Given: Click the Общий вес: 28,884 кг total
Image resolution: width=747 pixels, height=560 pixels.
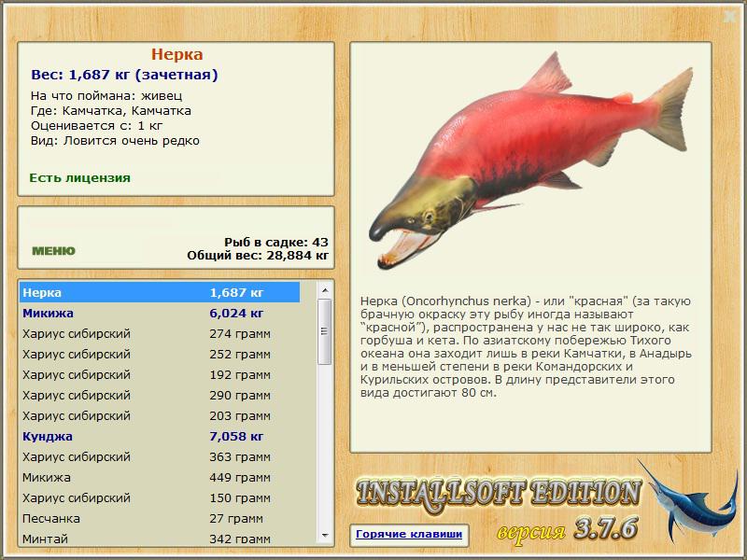Looking at the screenshot, I should (258, 255).
